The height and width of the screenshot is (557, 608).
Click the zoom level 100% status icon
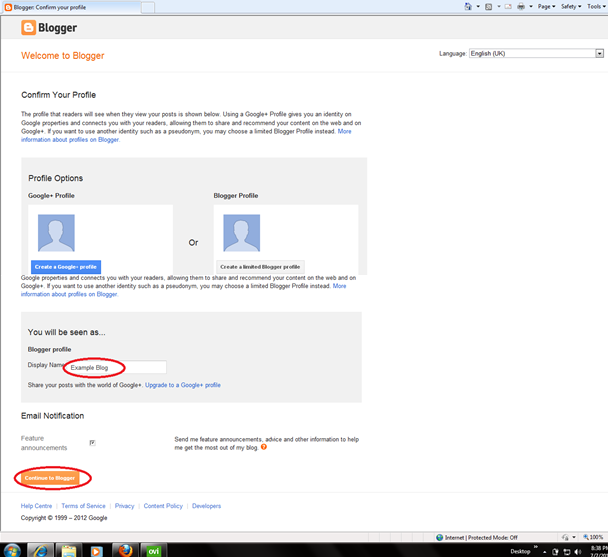point(593,537)
